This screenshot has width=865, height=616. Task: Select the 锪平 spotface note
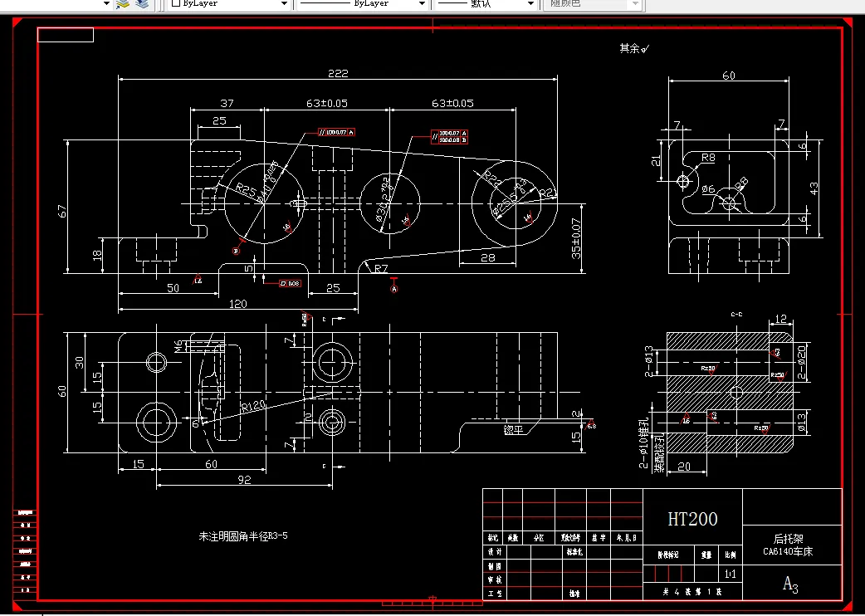[x=513, y=429]
